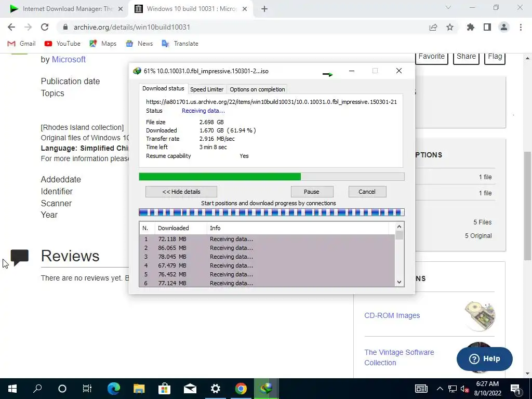Open Chrome profile avatar

point(504,27)
